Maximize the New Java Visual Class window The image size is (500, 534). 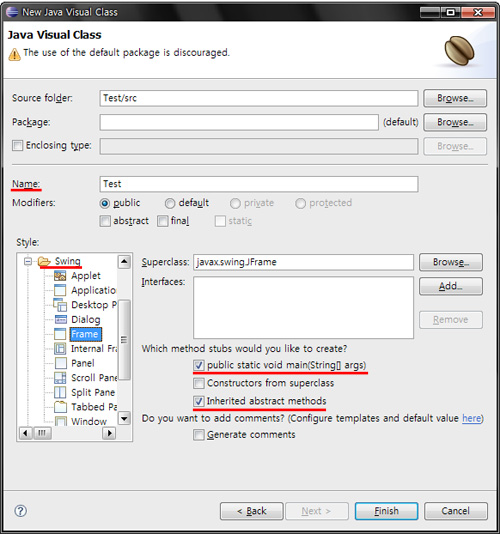[x=450, y=13]
